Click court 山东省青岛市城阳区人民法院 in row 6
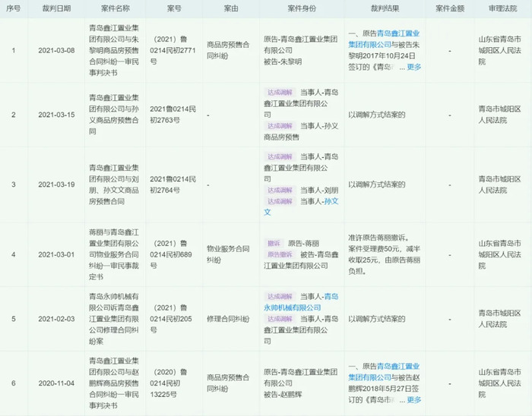Image resolution: width=532 pixels, height=416 pixels. 500,383
